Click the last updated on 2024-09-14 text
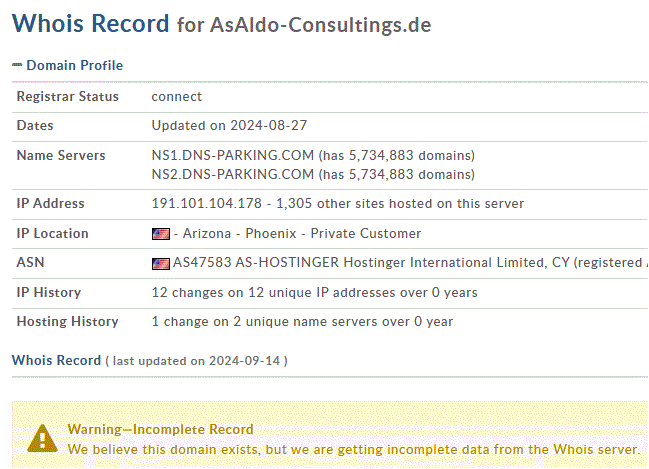649x469 pixels. [196, 361]
